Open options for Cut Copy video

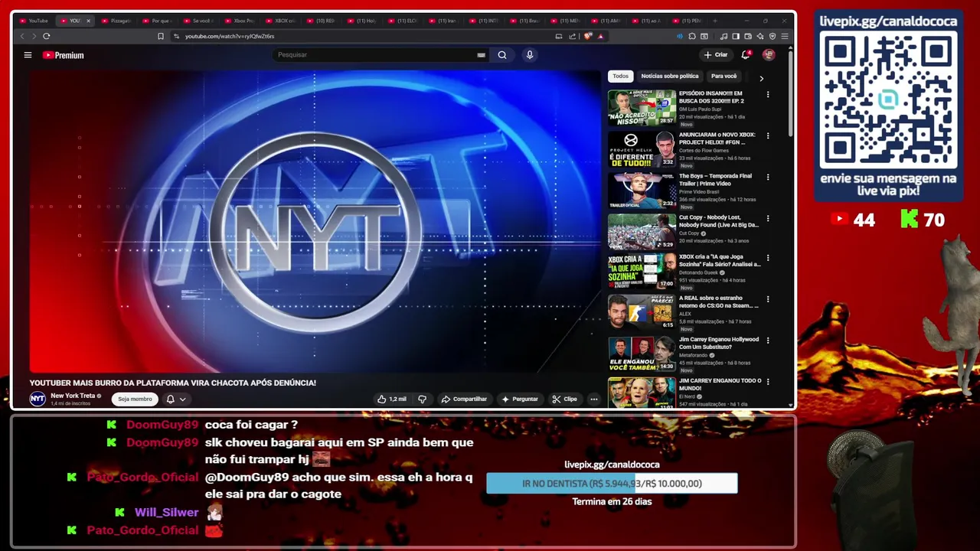click(x=768, y=219)
